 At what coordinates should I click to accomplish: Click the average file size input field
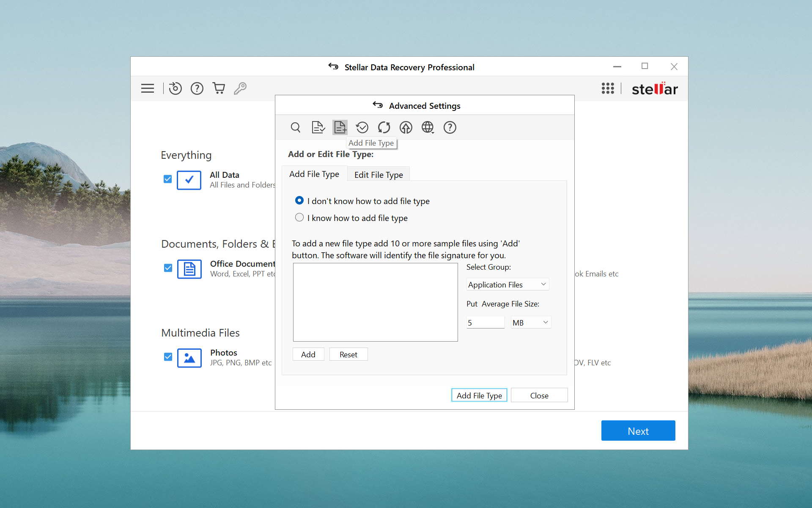pos(486,323)
